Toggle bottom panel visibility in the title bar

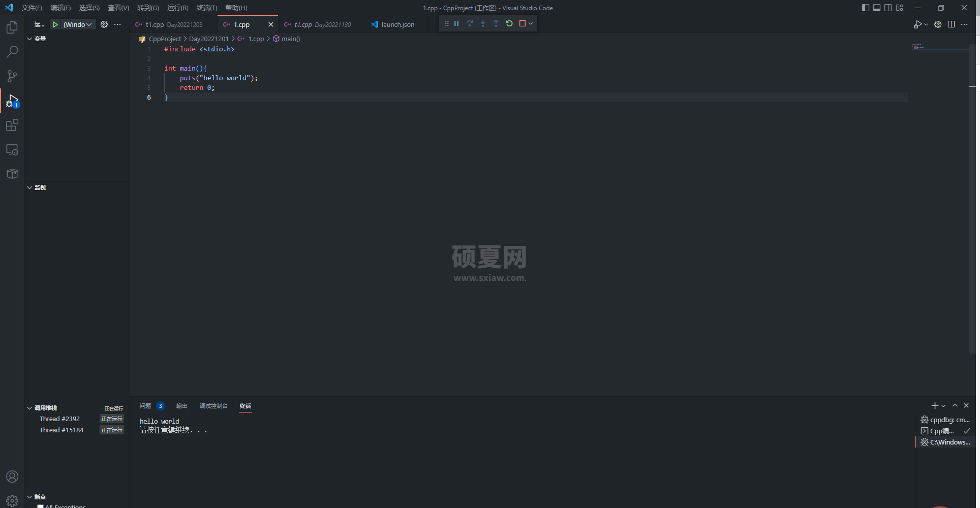877,8
